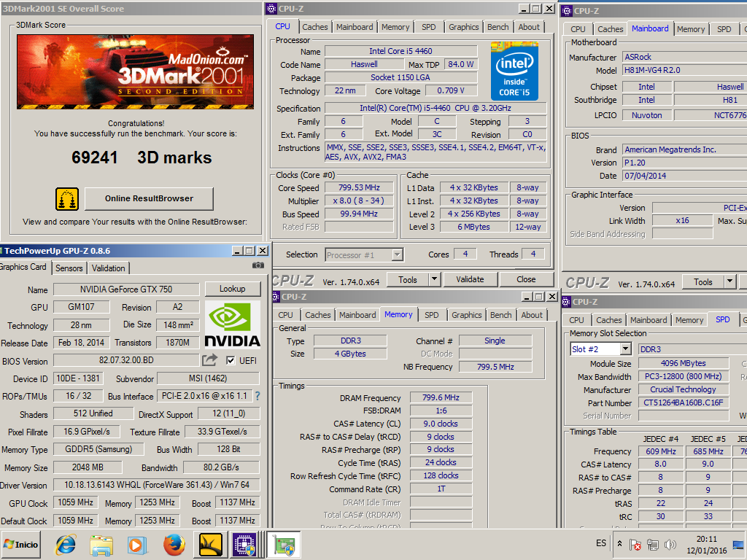Click Driver Version 10.18.13.6143 field
Viewport: 747px width, 560px height.
tap(157, 485)
